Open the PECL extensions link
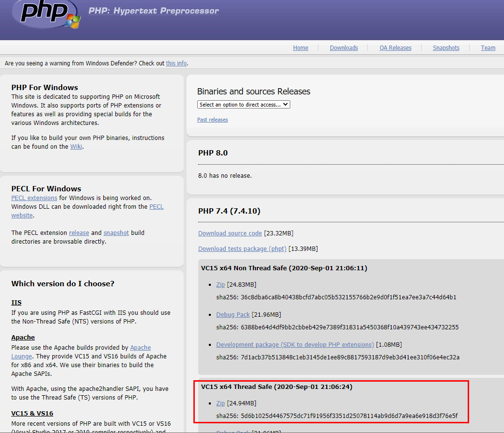Image resolution: width=504 pixels, height=433 pixels. 34,198
